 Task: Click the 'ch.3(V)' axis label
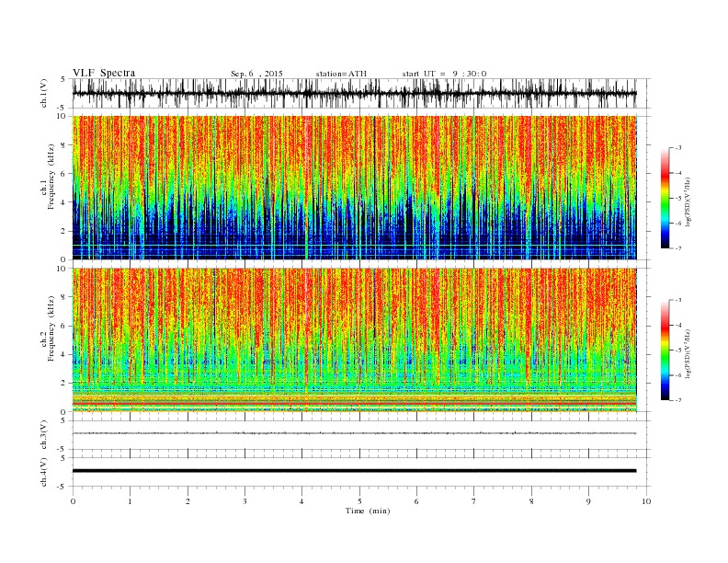pos(44,435)
